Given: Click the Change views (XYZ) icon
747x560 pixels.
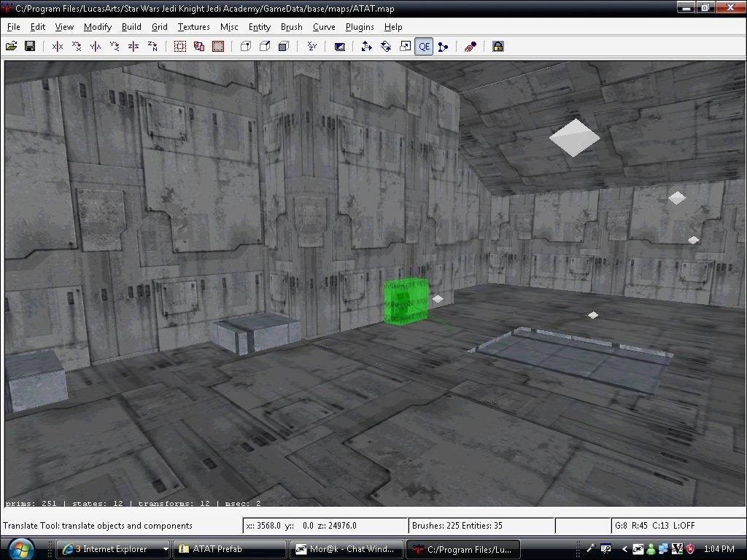Looking at the screenshot, I should 312,47.
